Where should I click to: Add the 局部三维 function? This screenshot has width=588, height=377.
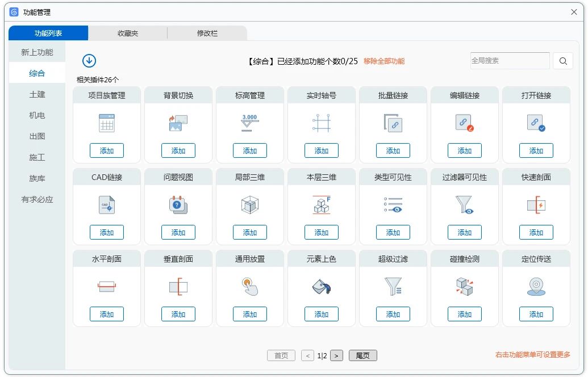point(250,232)
